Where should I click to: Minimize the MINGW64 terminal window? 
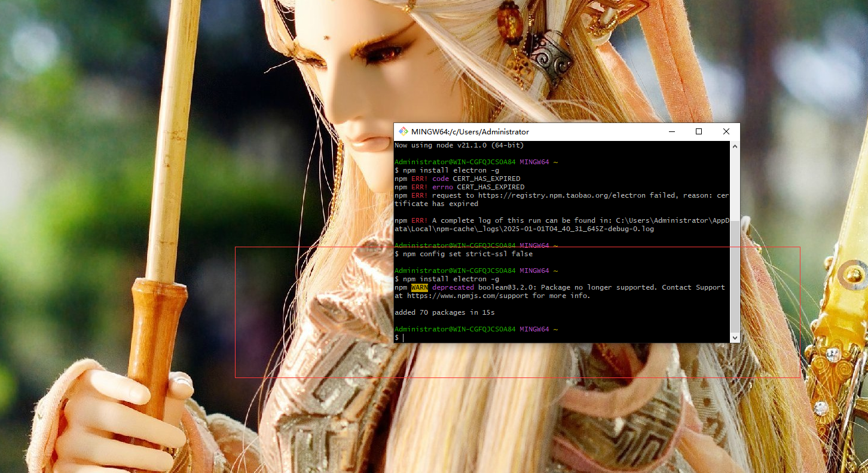pyautogui.click(x=671, y=131)
